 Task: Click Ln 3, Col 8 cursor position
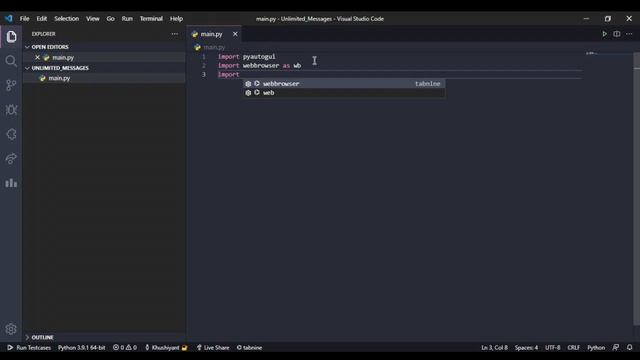pyautogui.click(x=494, y=347)
